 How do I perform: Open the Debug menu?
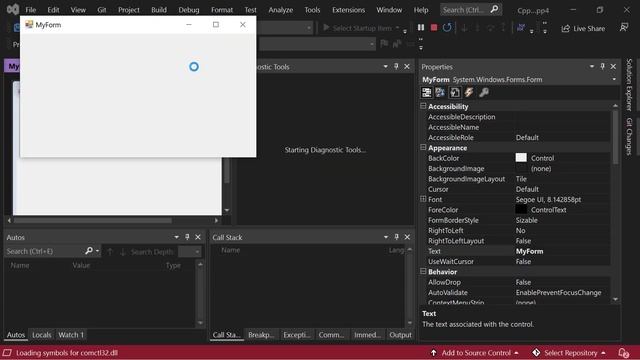(189, 10)
